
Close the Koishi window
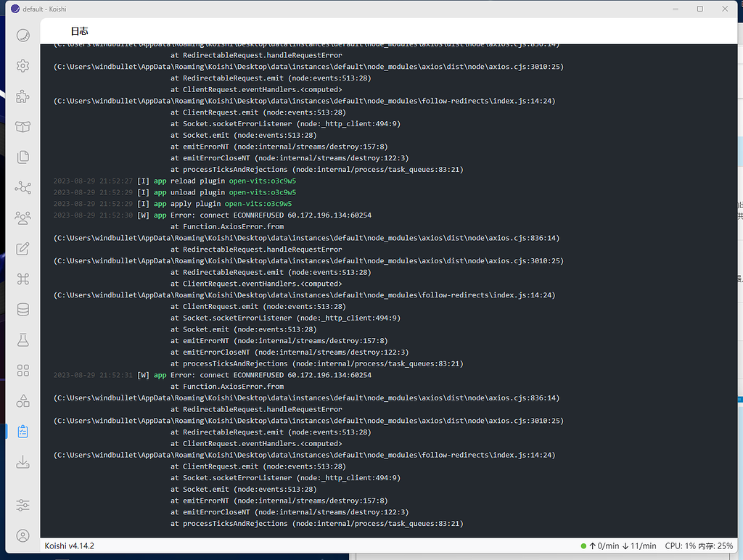[x=725, y=9]
